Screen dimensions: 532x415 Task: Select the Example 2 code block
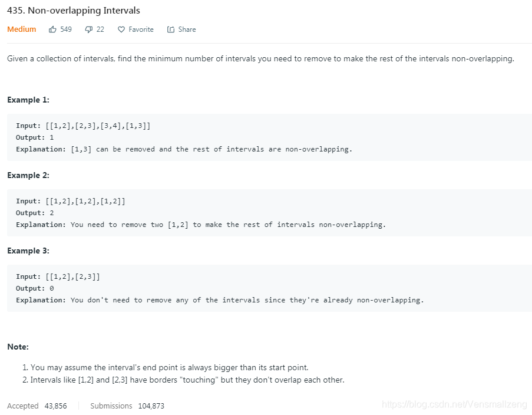point(265,212)
